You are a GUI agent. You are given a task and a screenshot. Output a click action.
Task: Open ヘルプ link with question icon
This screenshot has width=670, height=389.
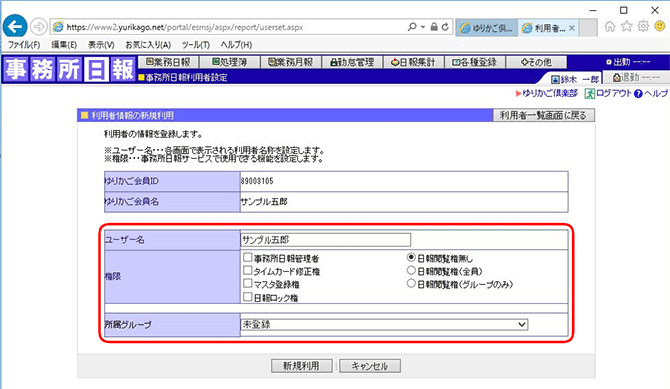(651, 93)
